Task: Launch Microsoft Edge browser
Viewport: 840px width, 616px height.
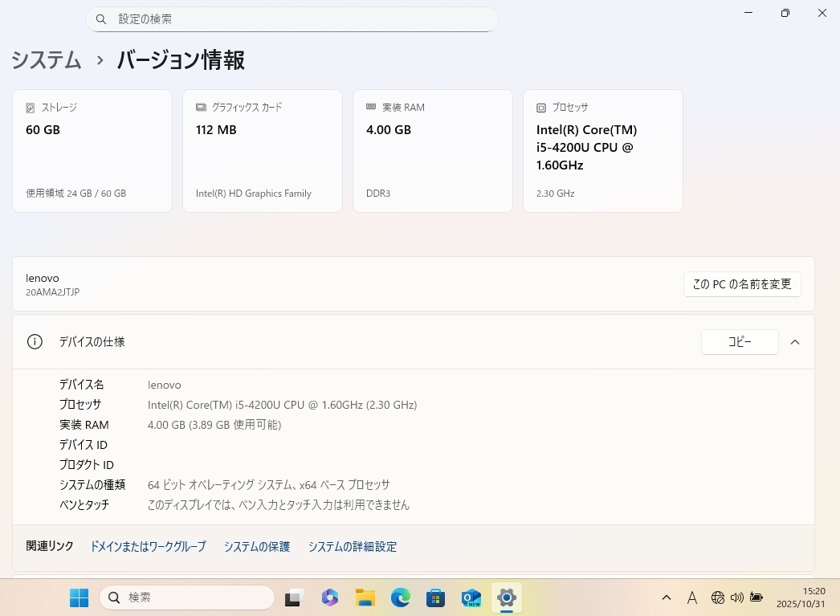Action: pos(401,598)
